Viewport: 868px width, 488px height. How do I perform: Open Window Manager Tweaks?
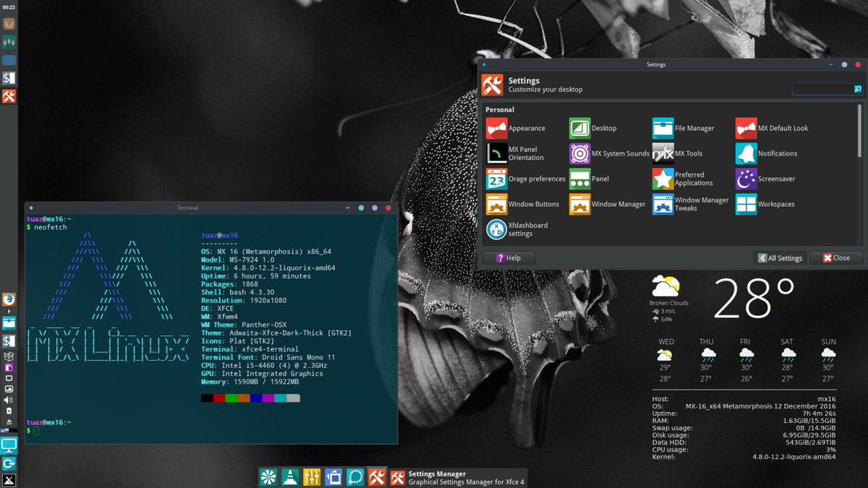691,204
